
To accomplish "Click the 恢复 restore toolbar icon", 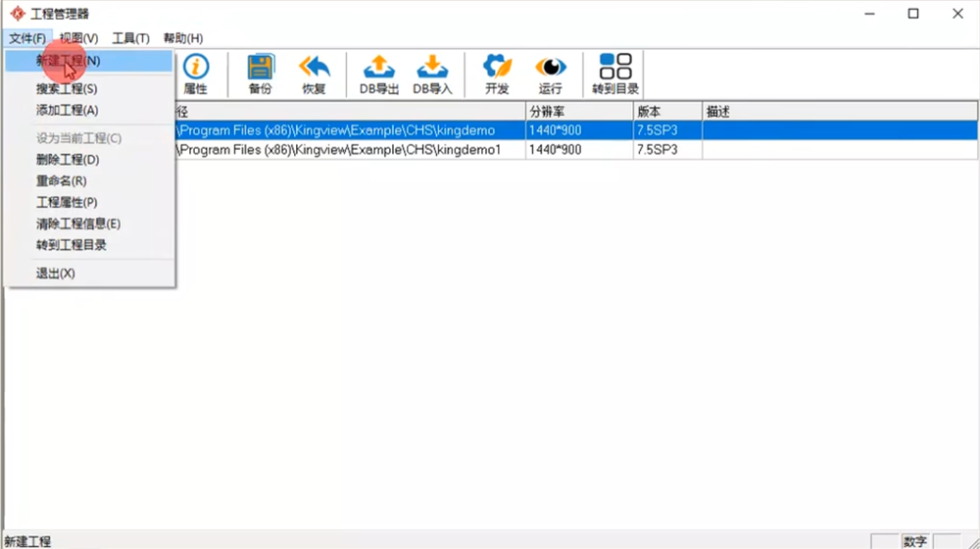I will [x=314, y=74].
